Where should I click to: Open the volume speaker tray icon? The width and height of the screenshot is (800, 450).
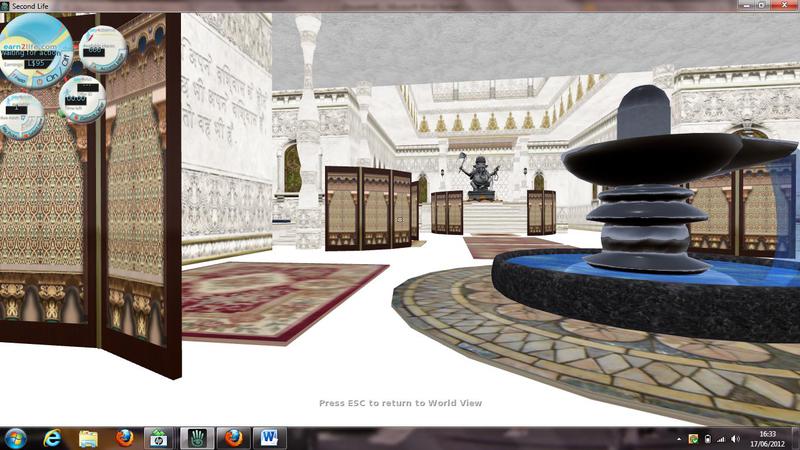pyautogui.click(x=735, y=439)
